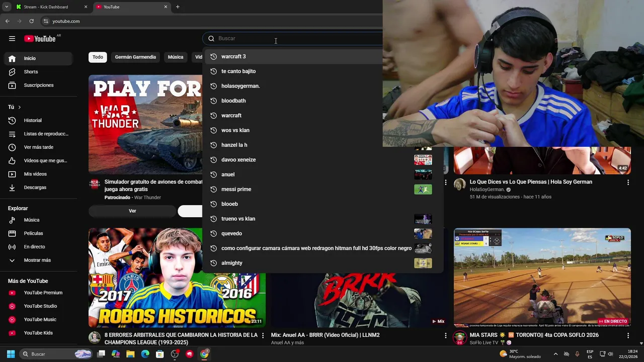
Task: Open Listas de reproducción in the sidebar
Action: coord(38,134)
